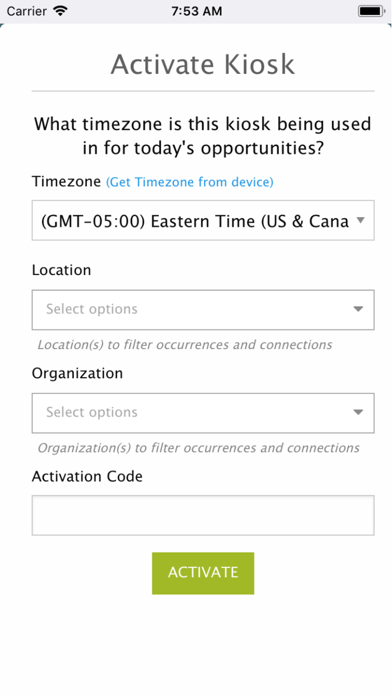Image resolution: width=392 pixels, height=696 pixels.
Task: Click the Organization filter hint text
Action: click(x=198, y=448)
